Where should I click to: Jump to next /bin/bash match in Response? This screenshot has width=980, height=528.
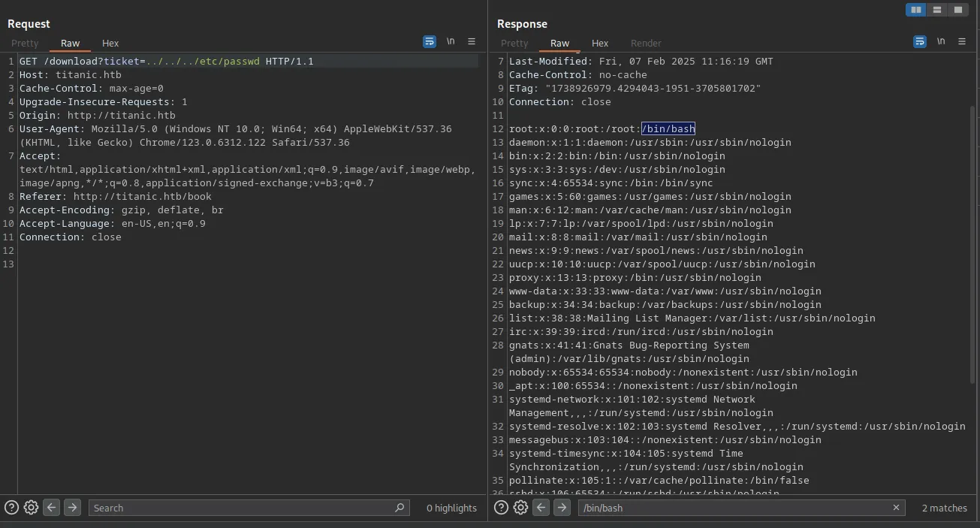click(562, 508)
